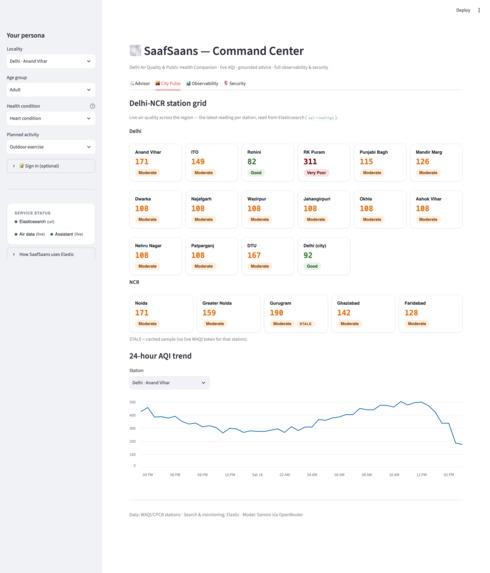
Task: Click the Elasticsearch service status entry
Action: (x=34, y=221)
